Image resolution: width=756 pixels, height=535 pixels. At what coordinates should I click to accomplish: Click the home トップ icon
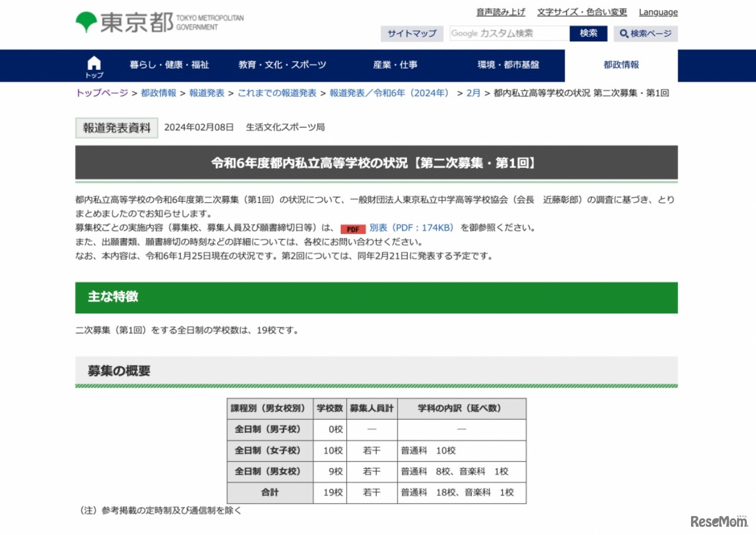tap(94, 66)
